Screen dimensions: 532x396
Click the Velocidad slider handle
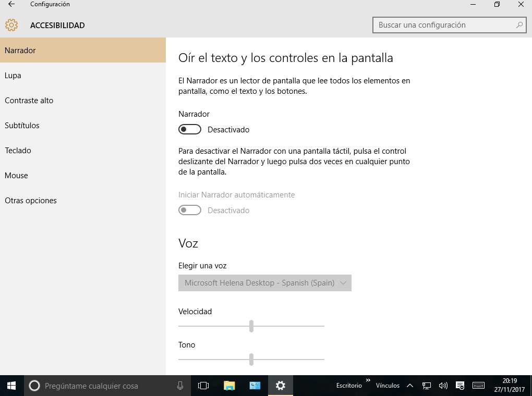pyautogui.click(x=251, y=326)
